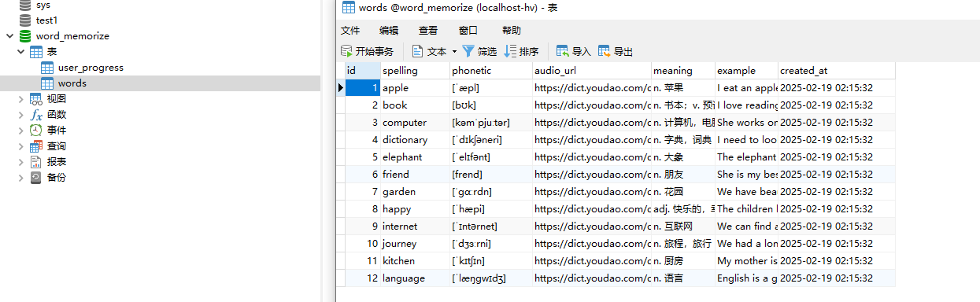Click the spelling cell 'book'
Viewport: 980px width, 302px height.
click(415, 105)
